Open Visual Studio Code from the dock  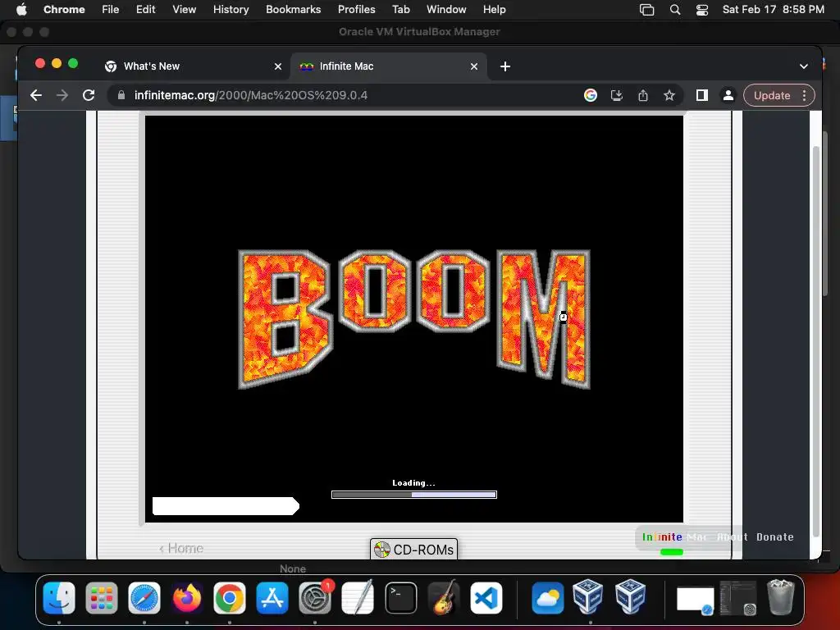pos(486,598)
